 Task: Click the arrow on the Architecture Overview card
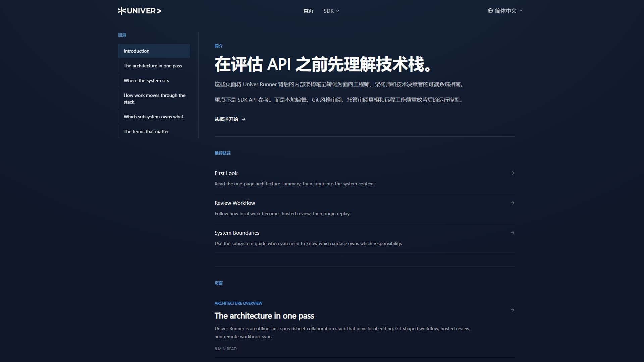[x=513, y=310]
